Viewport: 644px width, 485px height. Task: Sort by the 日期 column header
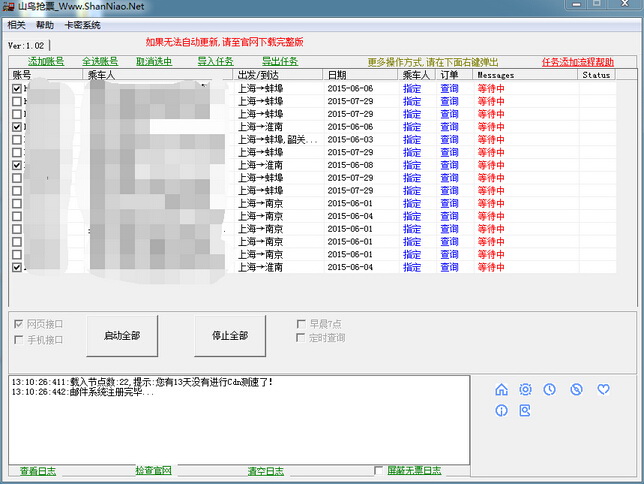(360, 75)
